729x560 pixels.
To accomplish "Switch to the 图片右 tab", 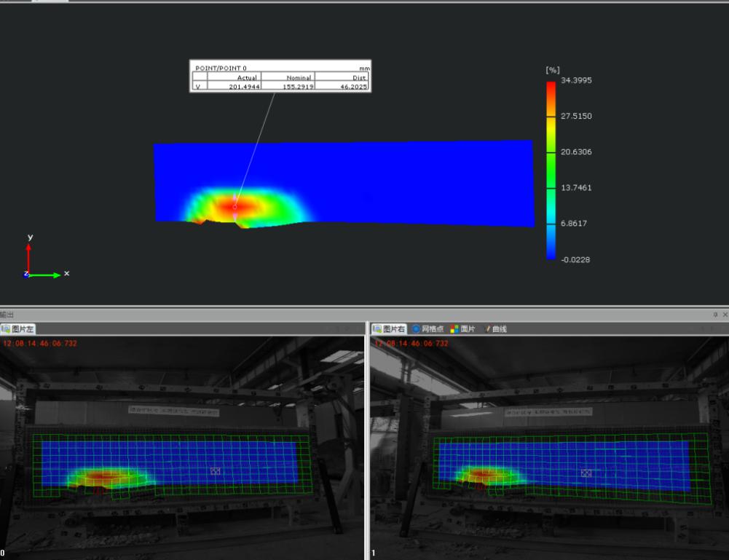I will pyautogui.click(x=394, y=329).
